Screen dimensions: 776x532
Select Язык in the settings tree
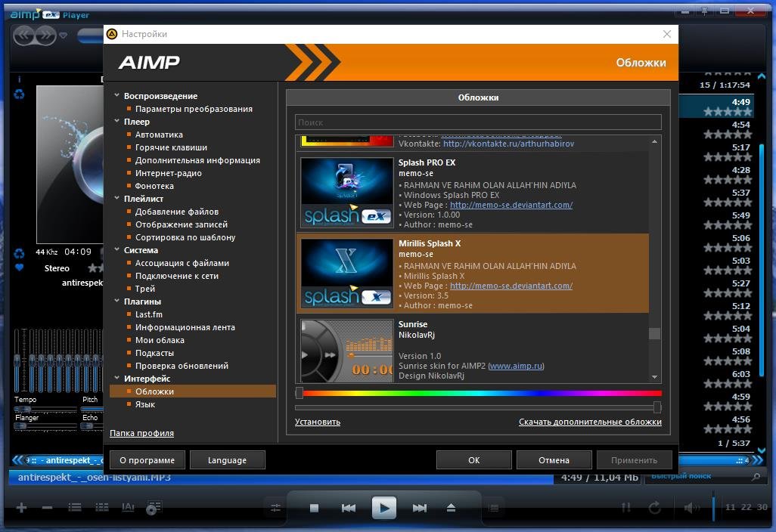(145, 404)
